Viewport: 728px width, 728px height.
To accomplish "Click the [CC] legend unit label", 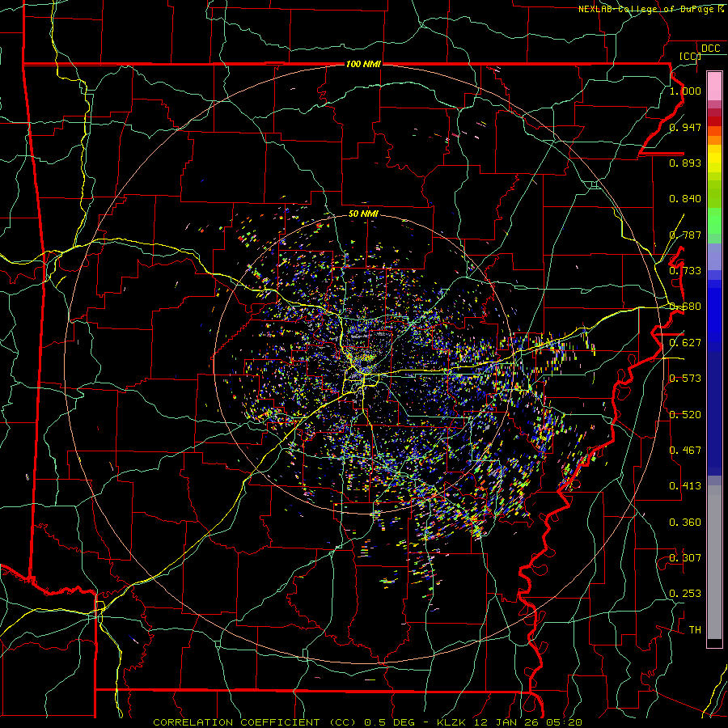I will click(x=690, y=56).
